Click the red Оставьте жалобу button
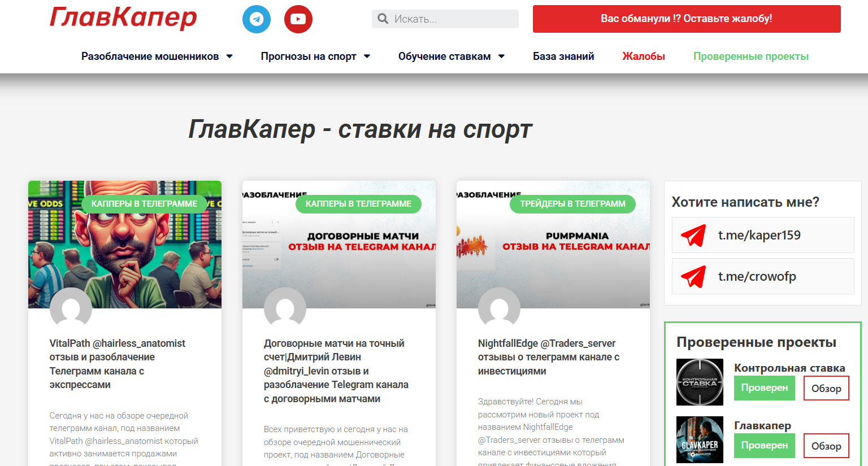 pyautogui.click(x=686, y=19)
